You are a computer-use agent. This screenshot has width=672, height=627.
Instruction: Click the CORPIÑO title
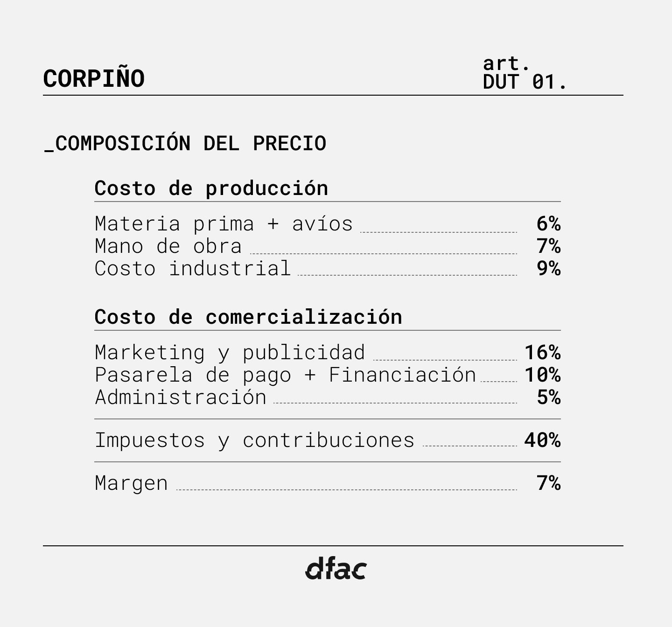94,78
